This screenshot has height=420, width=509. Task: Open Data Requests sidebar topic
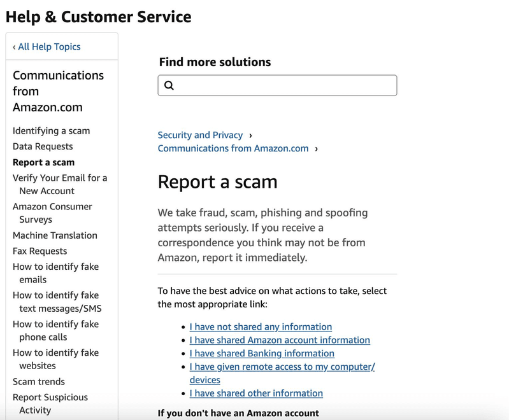pos(43,146)
